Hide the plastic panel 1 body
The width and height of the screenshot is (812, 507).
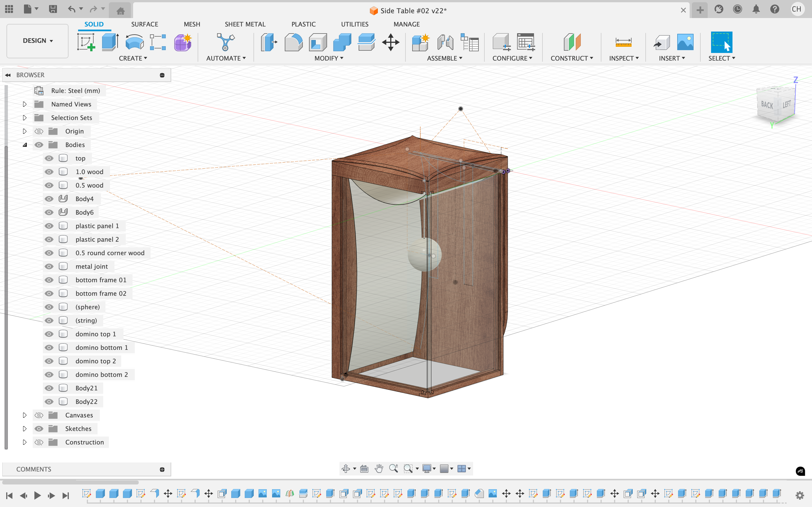tap(49, 226)
